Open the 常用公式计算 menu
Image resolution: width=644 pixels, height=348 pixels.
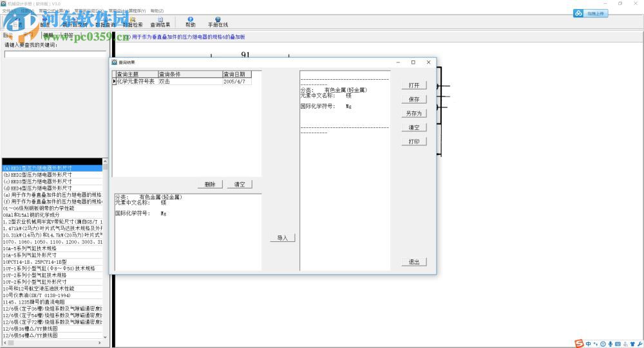click(x=54, y=11)
